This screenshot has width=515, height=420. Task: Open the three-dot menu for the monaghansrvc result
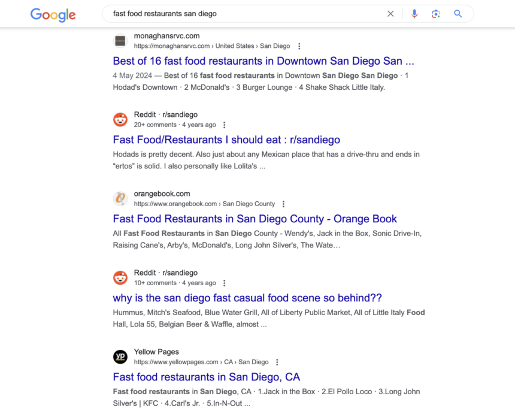(299, 46)
